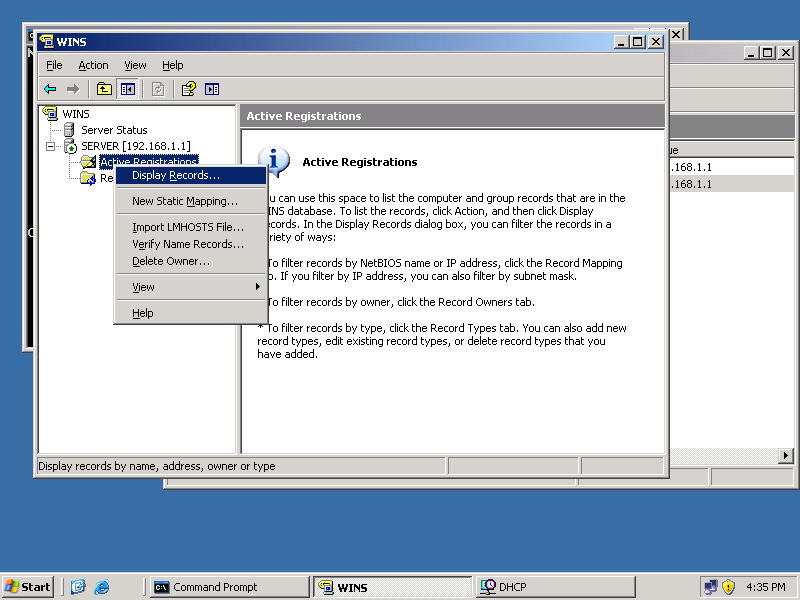The image size is (800, 600).
Task: Click the network connection tray icon
Action: [711, 587]
